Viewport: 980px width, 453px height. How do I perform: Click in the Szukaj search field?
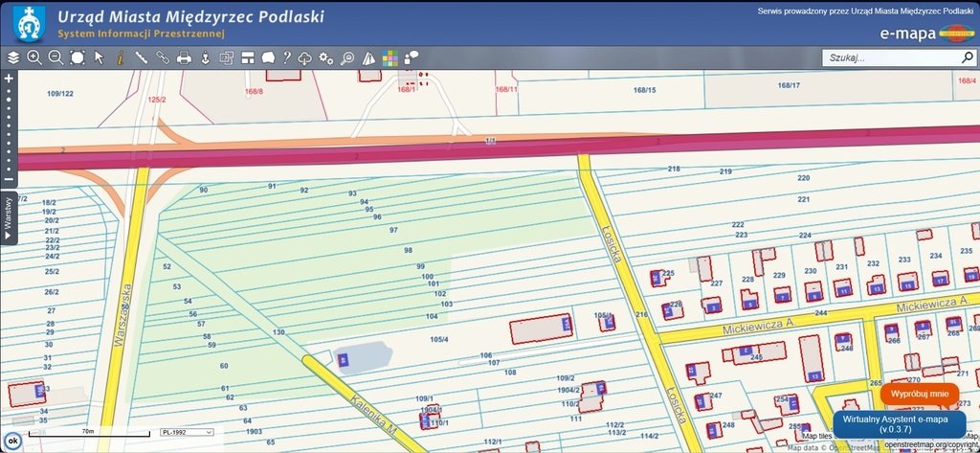[890, 57]
